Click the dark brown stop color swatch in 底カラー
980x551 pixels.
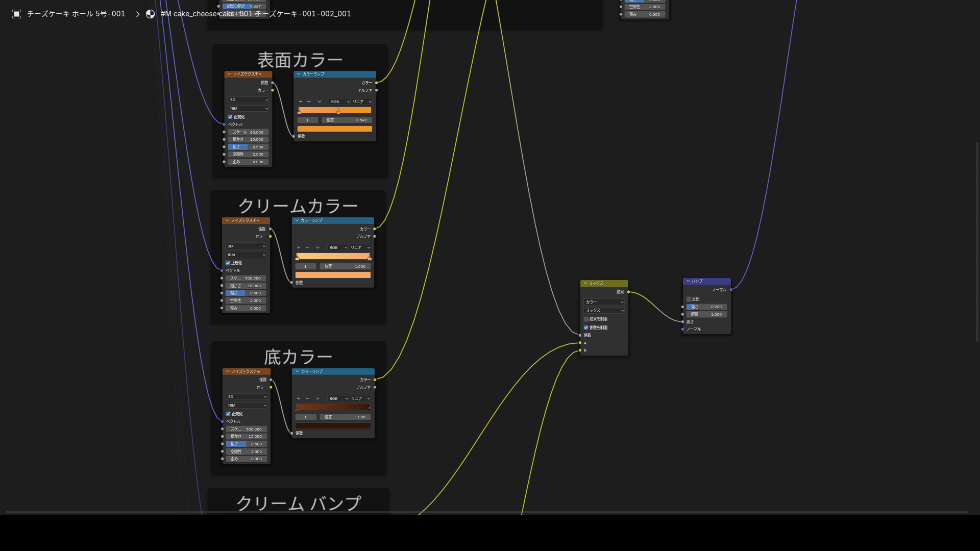tap(333, 425)
